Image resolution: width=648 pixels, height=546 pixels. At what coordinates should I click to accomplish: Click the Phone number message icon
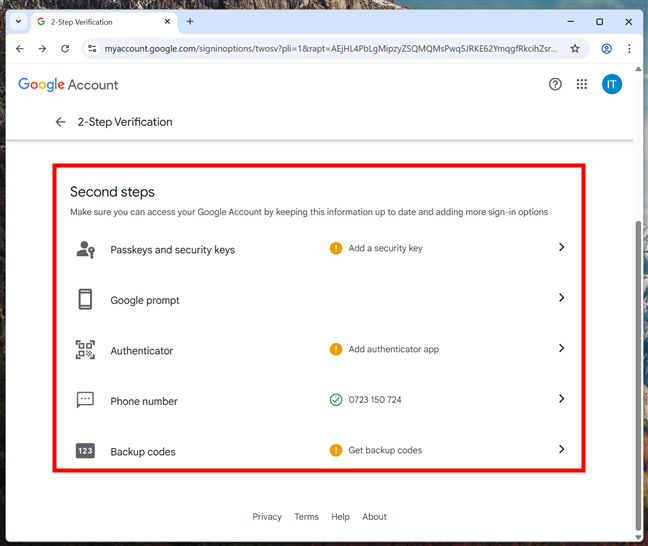85,400
